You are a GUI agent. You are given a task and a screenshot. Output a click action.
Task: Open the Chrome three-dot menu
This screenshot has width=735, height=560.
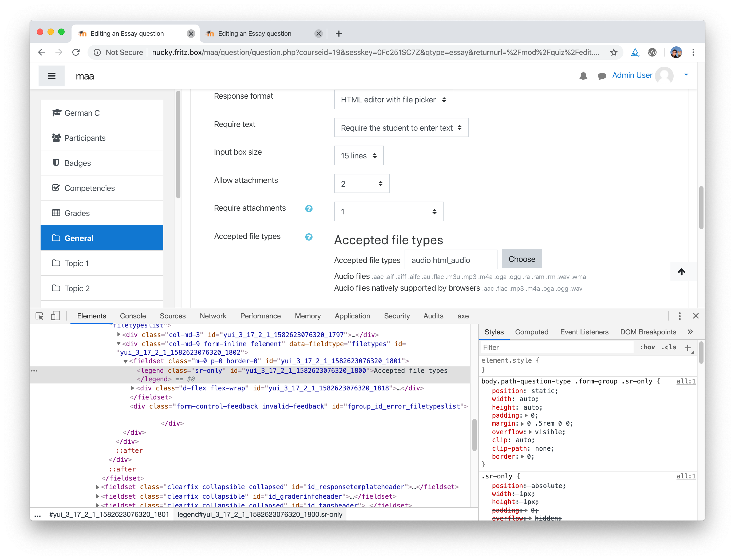(693, 52)
